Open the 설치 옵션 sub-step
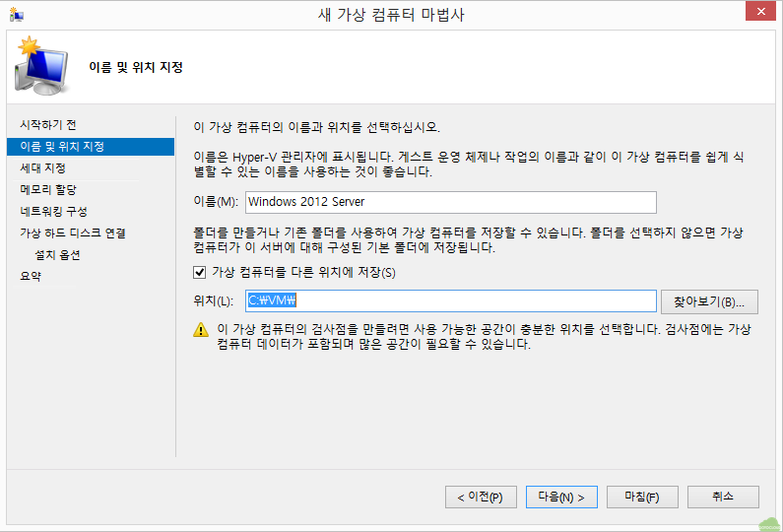 click(x=57, y=255)
